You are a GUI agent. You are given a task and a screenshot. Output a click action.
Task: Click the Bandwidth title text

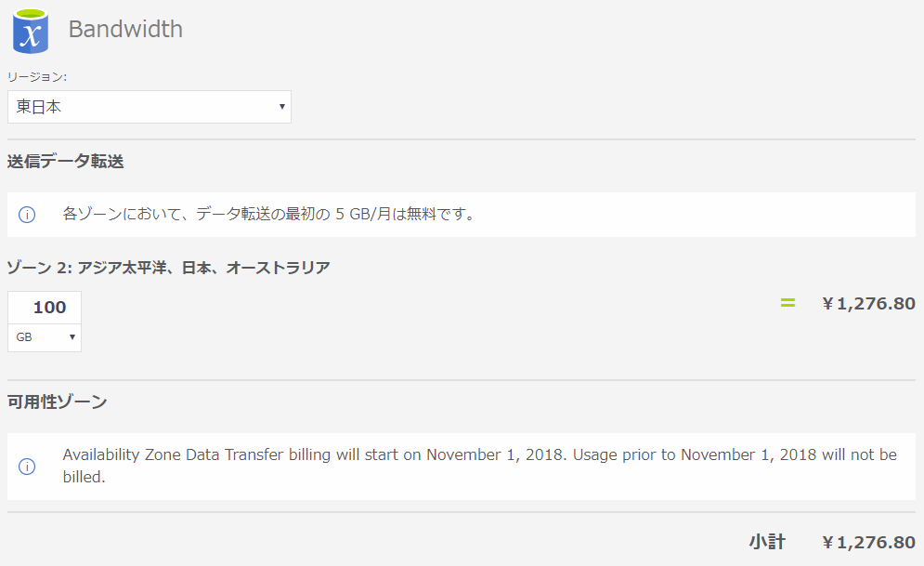tap(124, 29)
